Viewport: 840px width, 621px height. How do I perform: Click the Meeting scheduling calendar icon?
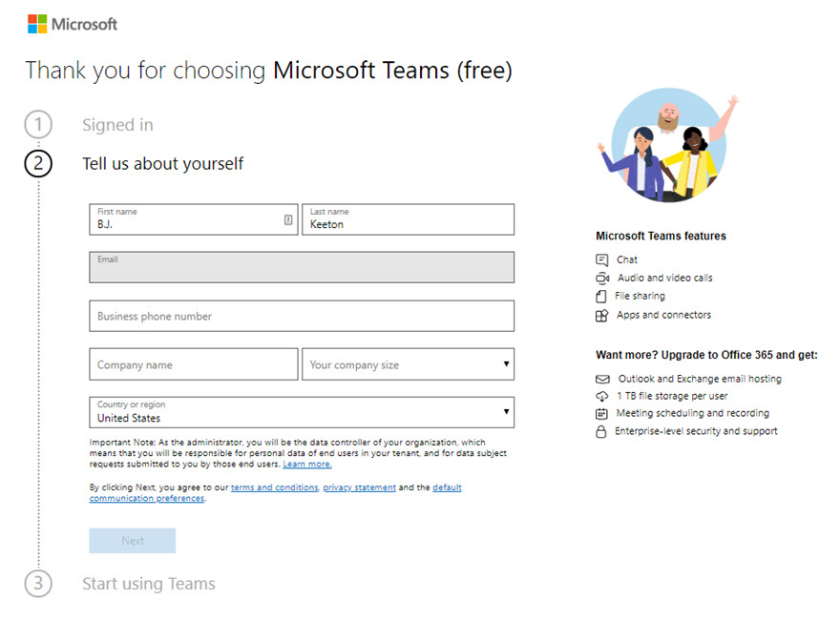point(601,413)
